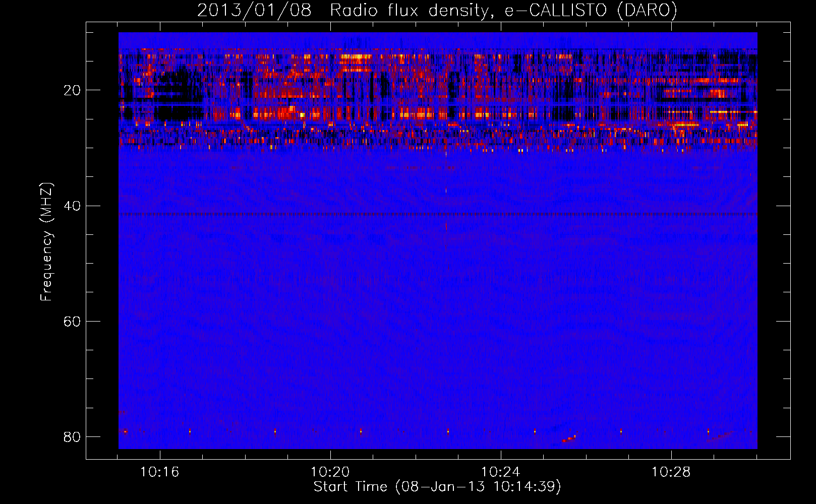The width and height of the screenshot is (816, 504).
Task: Click the 'Start Time (08-Jan-13 10:14:39)' label
Action: click(x=437, y=487)
